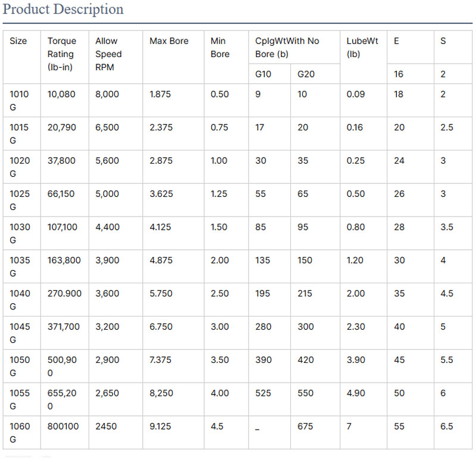Click the G20 sub-column header
Image resolution: width=476 pixels, height=476 pixels.
point(306,74)
